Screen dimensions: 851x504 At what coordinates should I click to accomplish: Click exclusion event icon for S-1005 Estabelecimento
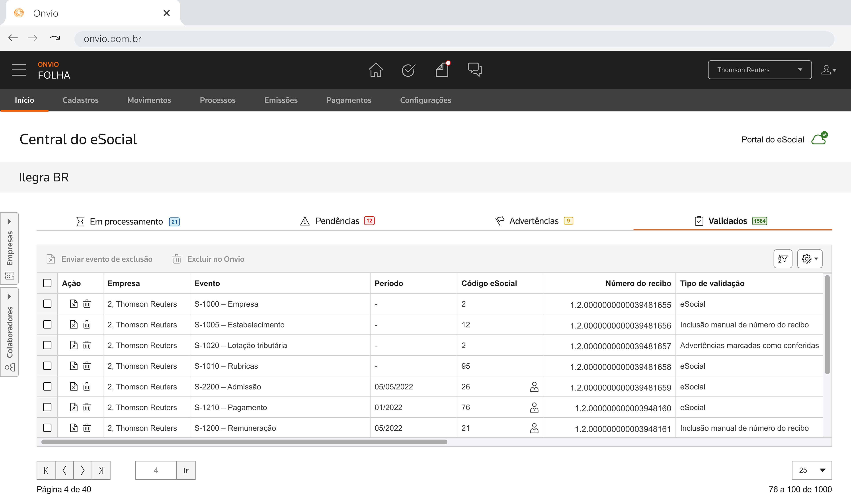click(74, 324)
